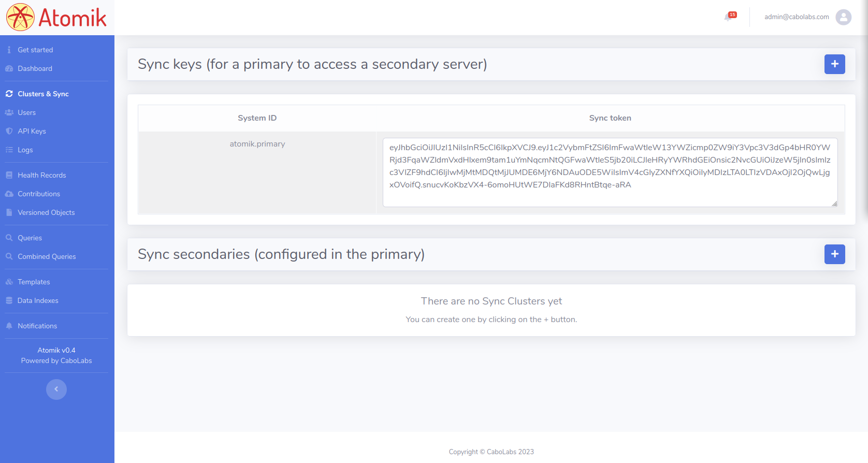Open Clusters & Sync section
Image resolution: width=868 pixels, height=463 pixels.
[x=43, y=94]
